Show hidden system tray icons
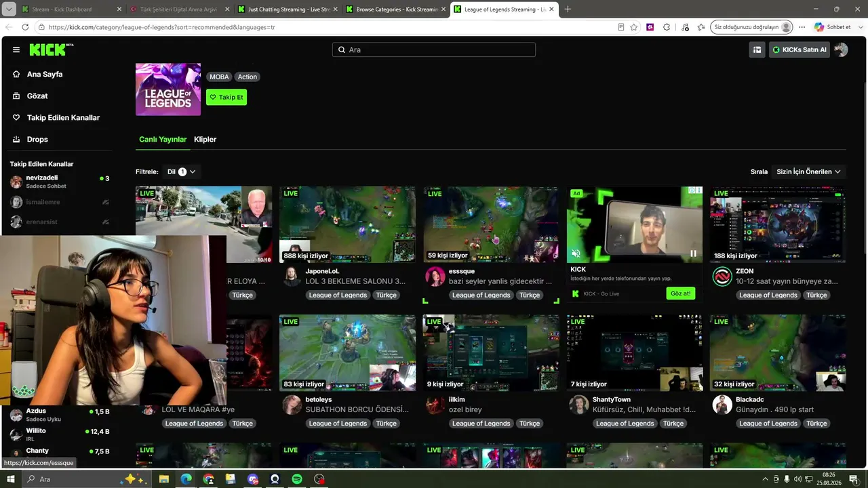 (x=764, y=479)
